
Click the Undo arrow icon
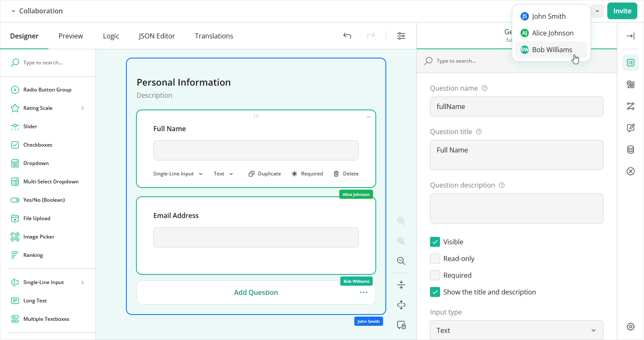347,36
